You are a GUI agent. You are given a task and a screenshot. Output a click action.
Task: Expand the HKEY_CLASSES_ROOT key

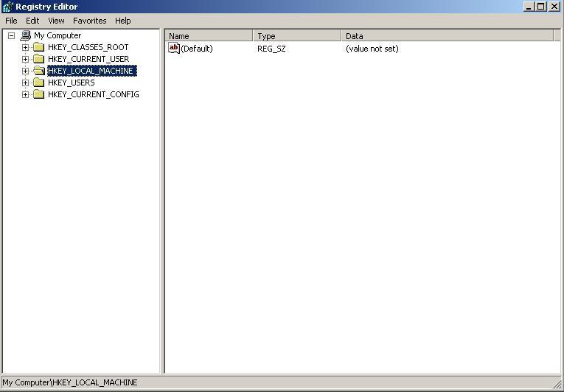coord(25,47)
